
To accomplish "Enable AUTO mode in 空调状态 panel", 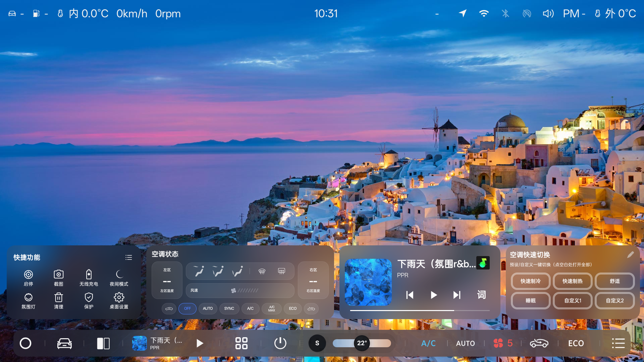I will (208, 308).
